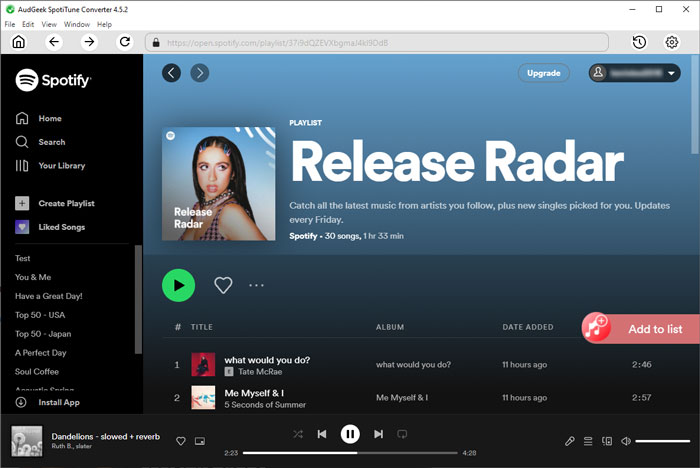Click the Upgrade button
The height and width of the screenshot is (468, 700).
[x=543, y=73]
